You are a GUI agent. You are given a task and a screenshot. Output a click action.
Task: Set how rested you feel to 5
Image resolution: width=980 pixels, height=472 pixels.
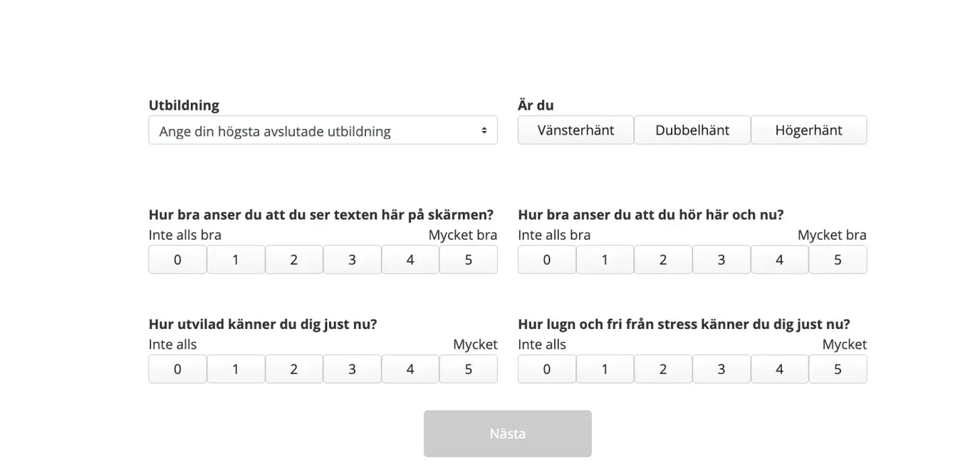pyautogui.click(x=468, y=369)
